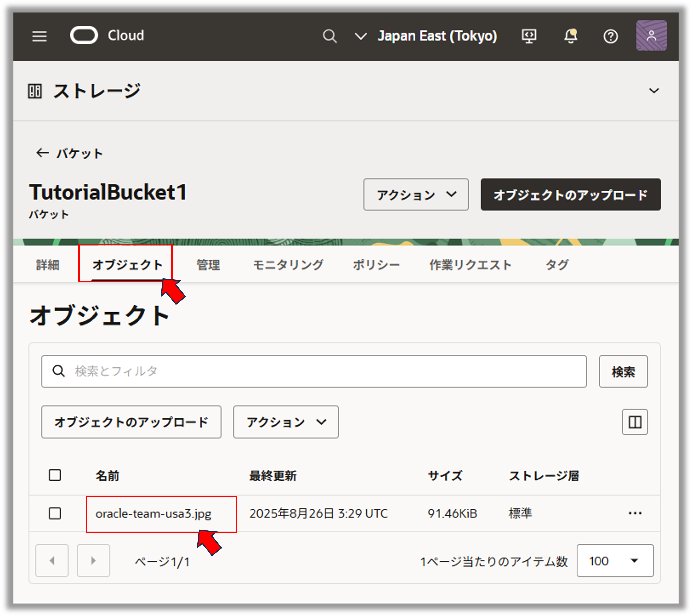This screenshot has height=616, width=692.
Task: Open the three-dot row actions menu
Action: pyautogui.click(x=635, y=513)
